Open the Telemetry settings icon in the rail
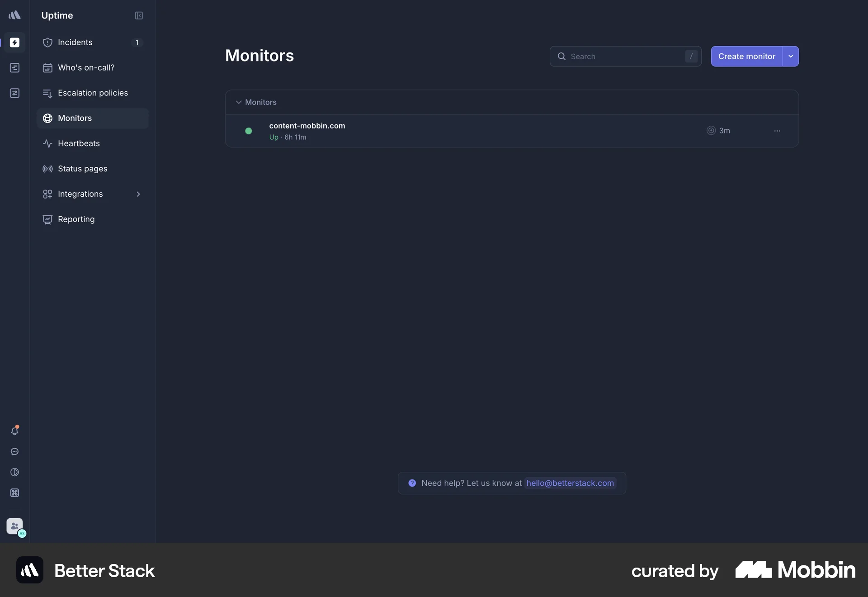 point(15,93)
